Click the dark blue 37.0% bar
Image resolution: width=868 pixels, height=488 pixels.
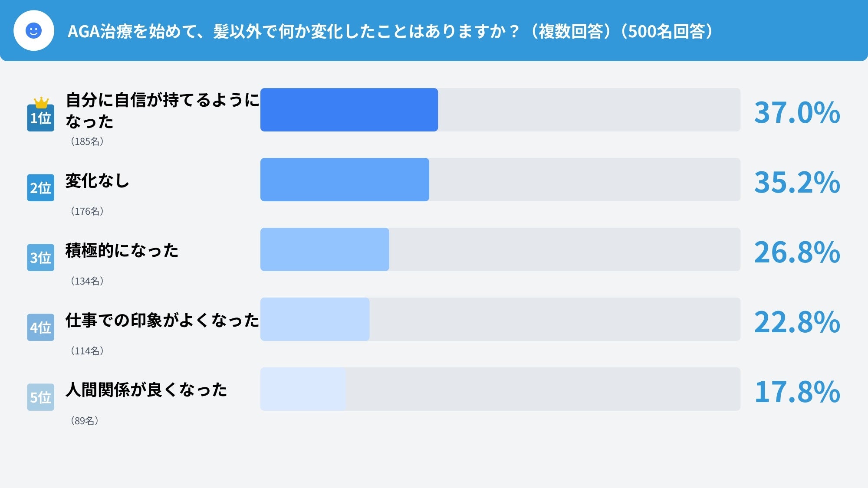[349, 110]
